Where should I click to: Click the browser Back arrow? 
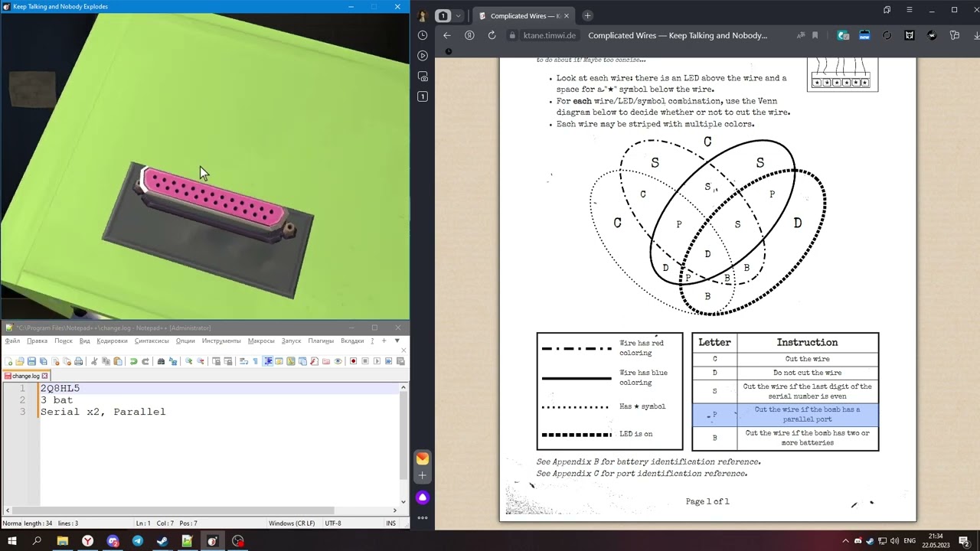tap(447, 35)
